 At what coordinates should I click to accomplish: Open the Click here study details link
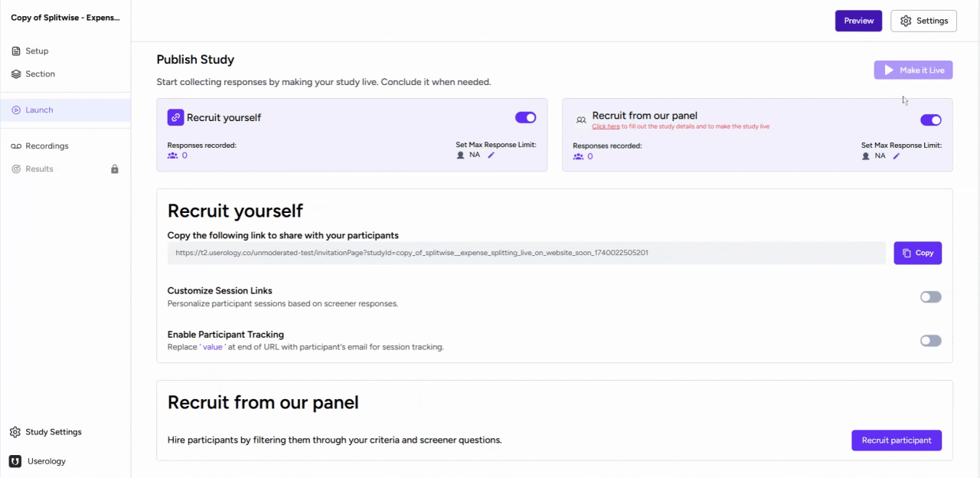pos(606,126)
